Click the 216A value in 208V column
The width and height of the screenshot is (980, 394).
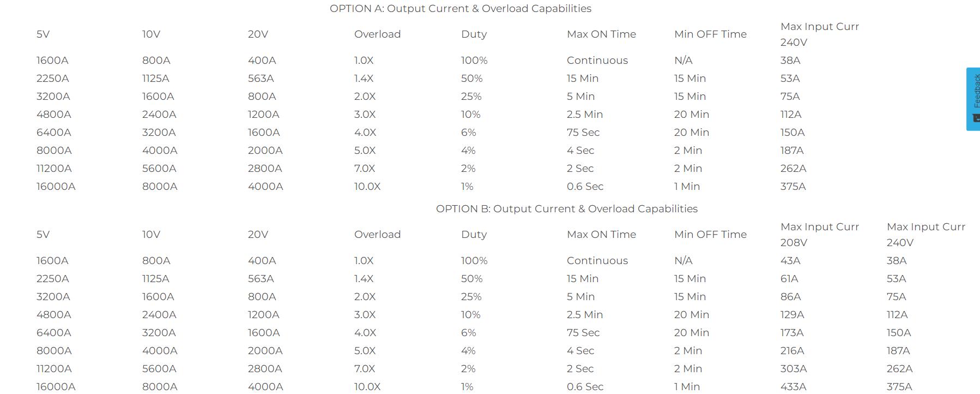[x=792, y=351]
